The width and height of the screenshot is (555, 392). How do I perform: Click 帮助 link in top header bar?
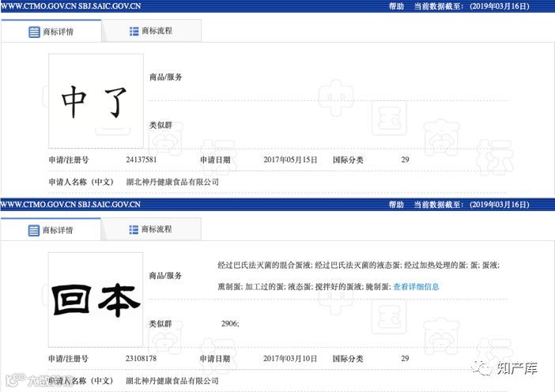coord(396,6)
